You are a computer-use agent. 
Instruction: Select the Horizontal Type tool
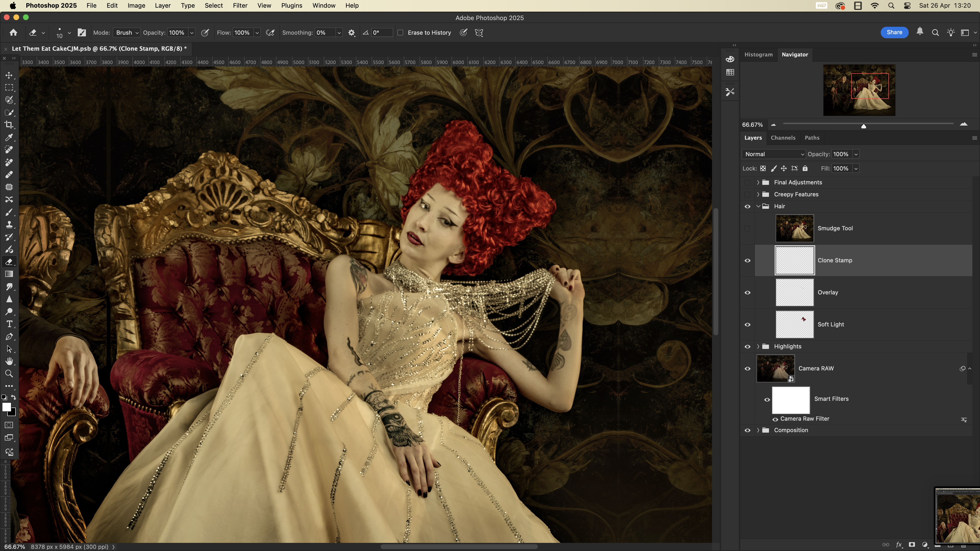pos(9,324)
